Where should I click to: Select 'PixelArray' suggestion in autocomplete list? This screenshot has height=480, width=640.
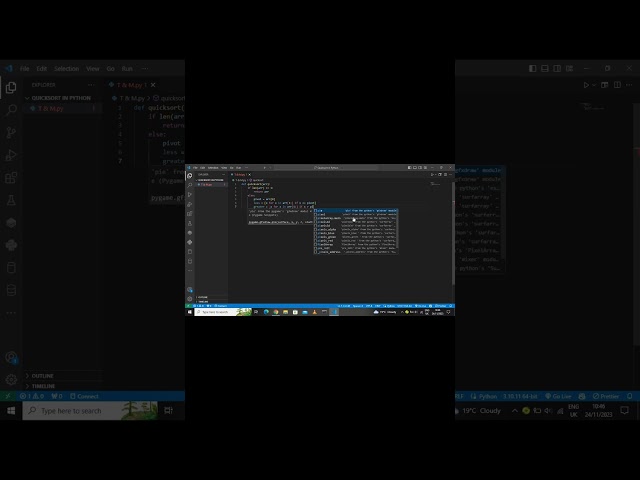point(356,244)
